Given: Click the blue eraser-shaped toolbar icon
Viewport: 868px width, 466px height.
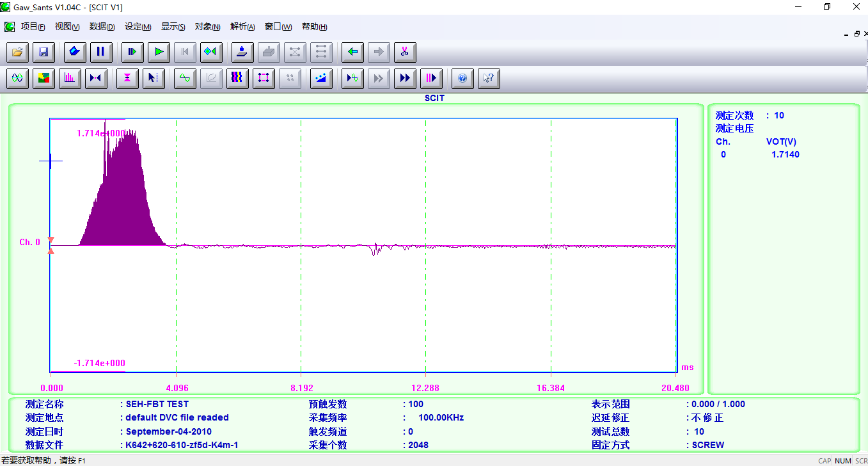Looking at the screenshot, I should pyautogui.click(x=75, y=52).
